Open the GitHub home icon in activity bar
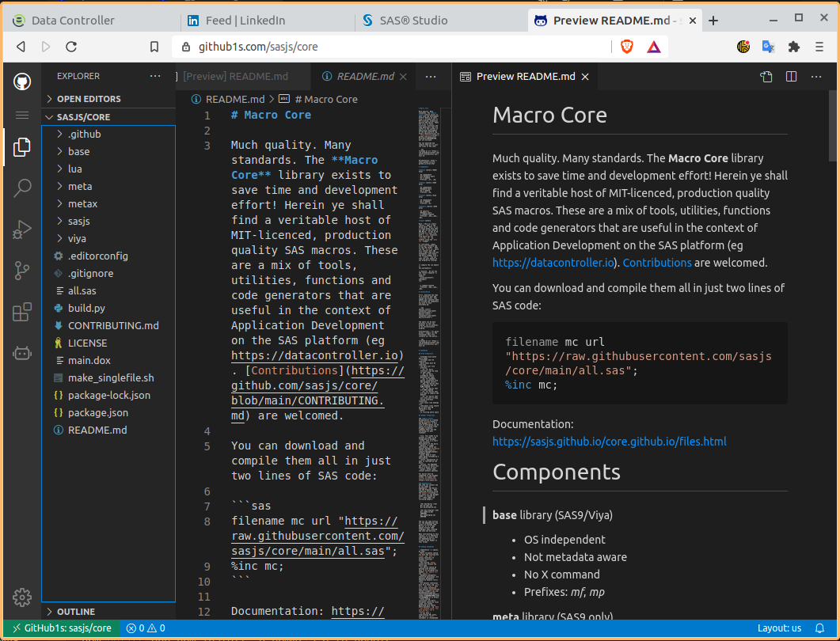This screenshot has width=840, height=641. [22, 82]
